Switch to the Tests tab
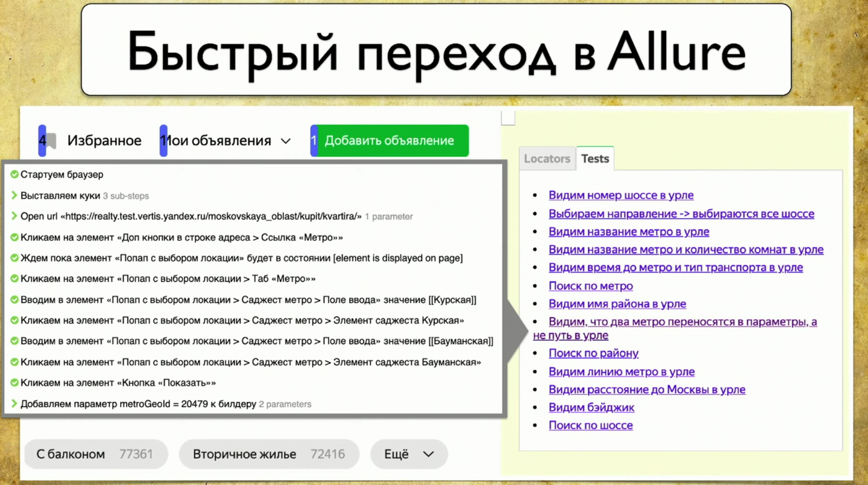The height and width of the screenshot is (485, 868). (x=595, y=159)
